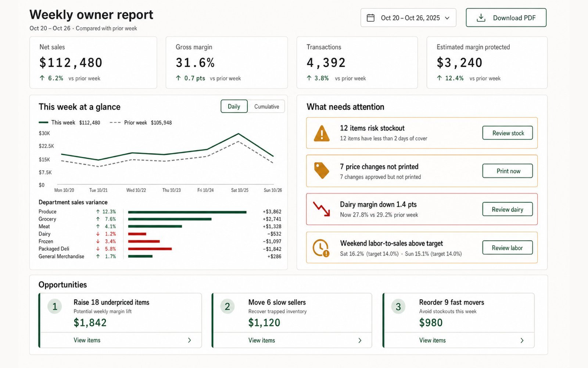Click the $1,120 trapped inventory value
Viewport: 588px width, 368px height.
pos(264,323)
